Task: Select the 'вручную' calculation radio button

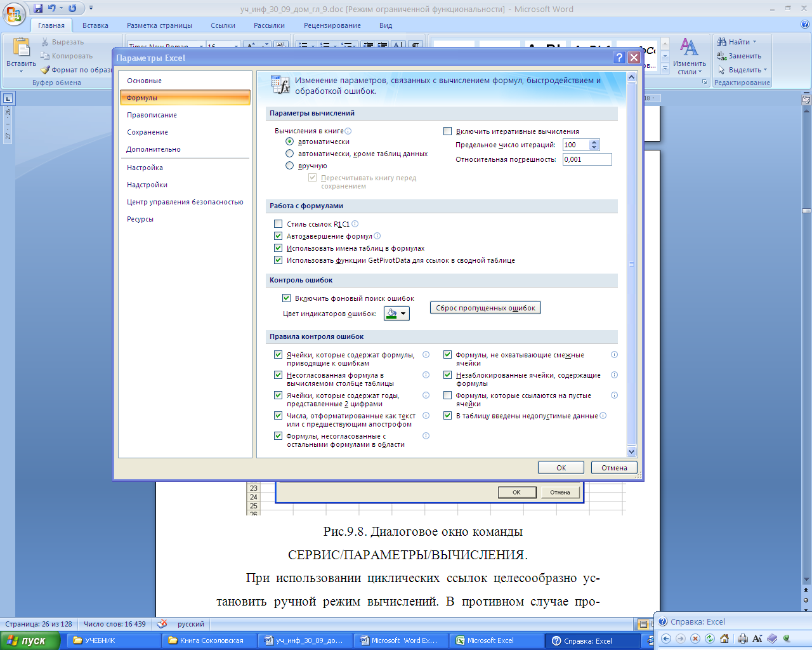Action: [289, 166]
